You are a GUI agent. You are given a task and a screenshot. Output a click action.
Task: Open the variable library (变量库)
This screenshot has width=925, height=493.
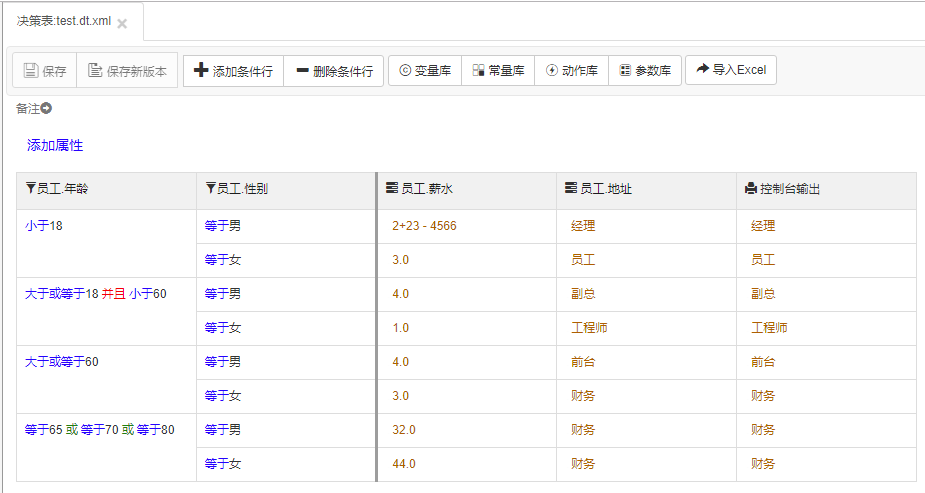click(x=425, y=71)
